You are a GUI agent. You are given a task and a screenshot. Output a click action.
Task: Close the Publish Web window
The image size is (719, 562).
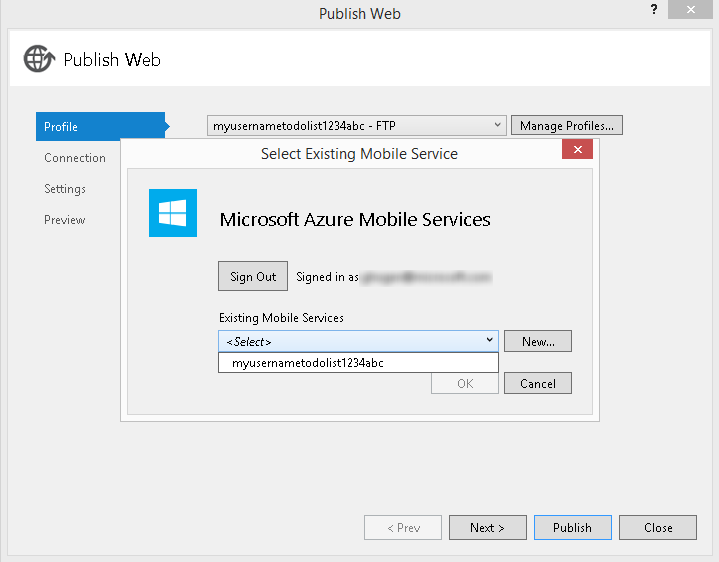click(690, 10)
